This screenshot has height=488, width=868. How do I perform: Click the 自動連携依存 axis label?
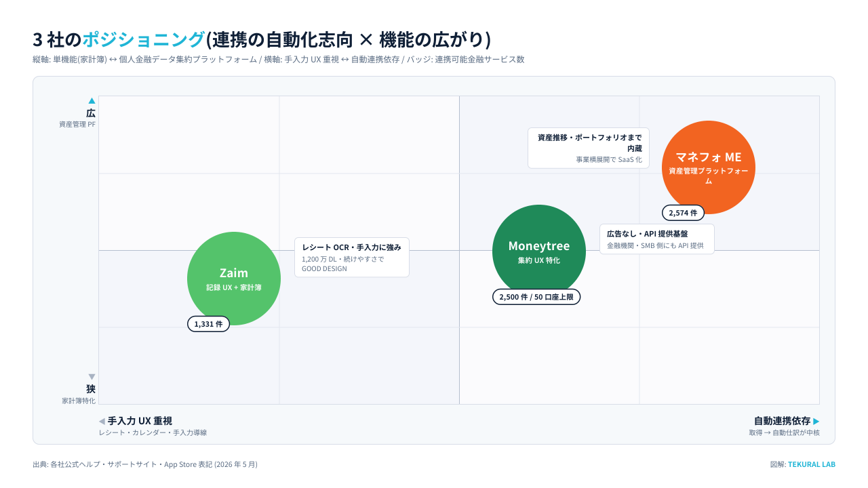[782, 421]
